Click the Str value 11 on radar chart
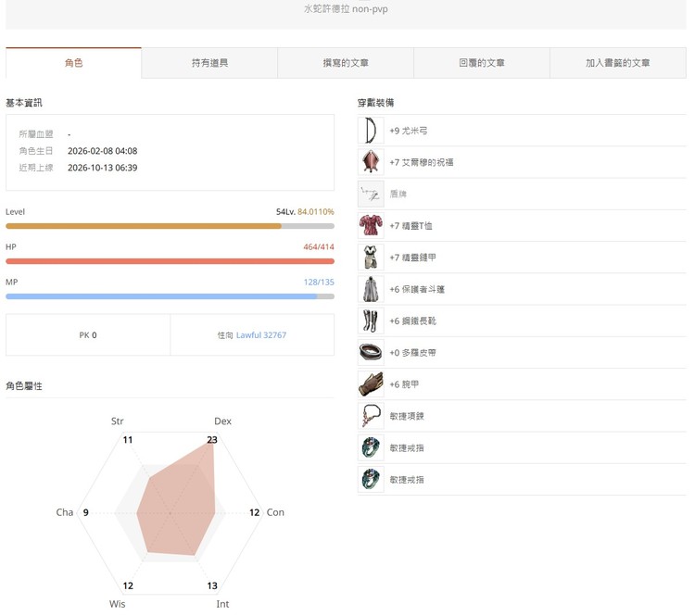 click(128, 440)
